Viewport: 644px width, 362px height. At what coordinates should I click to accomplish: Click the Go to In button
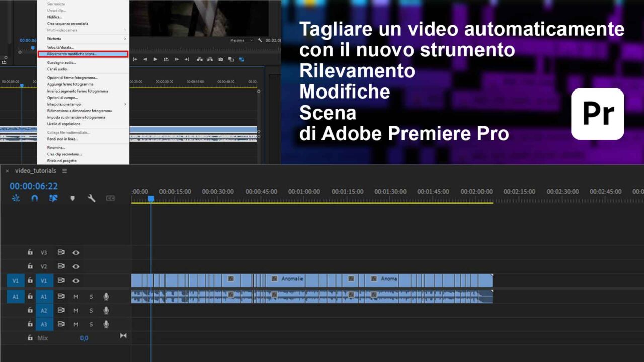(x=135, y=59)
